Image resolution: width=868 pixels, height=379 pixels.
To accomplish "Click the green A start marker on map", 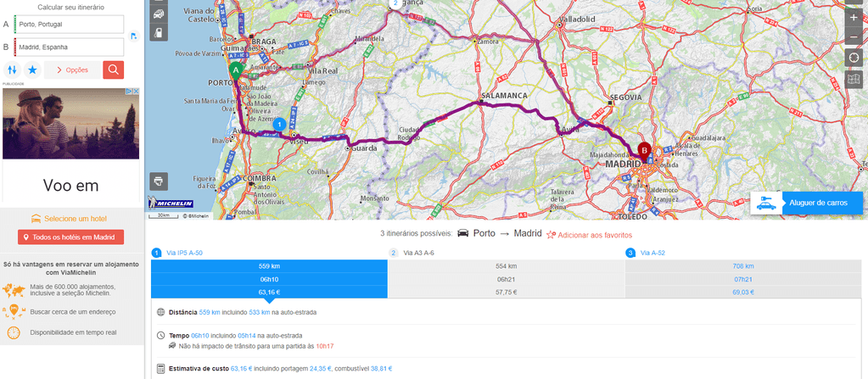I will click(237, 71).
